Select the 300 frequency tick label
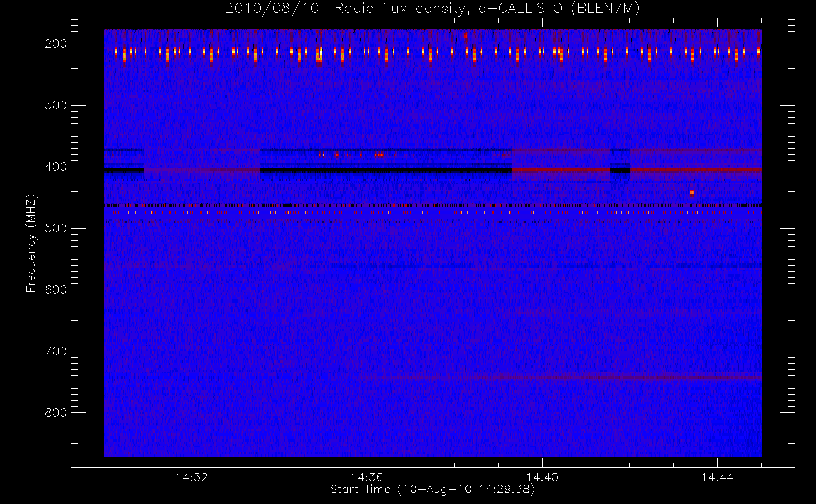Image resolution: width=816 pixels, height=504 pixels. (55, 105)
